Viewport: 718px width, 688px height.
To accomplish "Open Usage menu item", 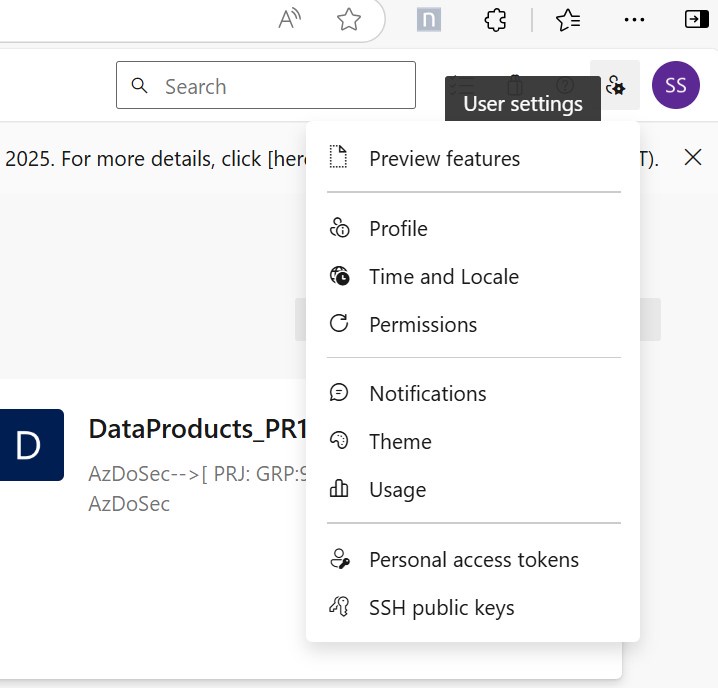I will click(473, 490).
